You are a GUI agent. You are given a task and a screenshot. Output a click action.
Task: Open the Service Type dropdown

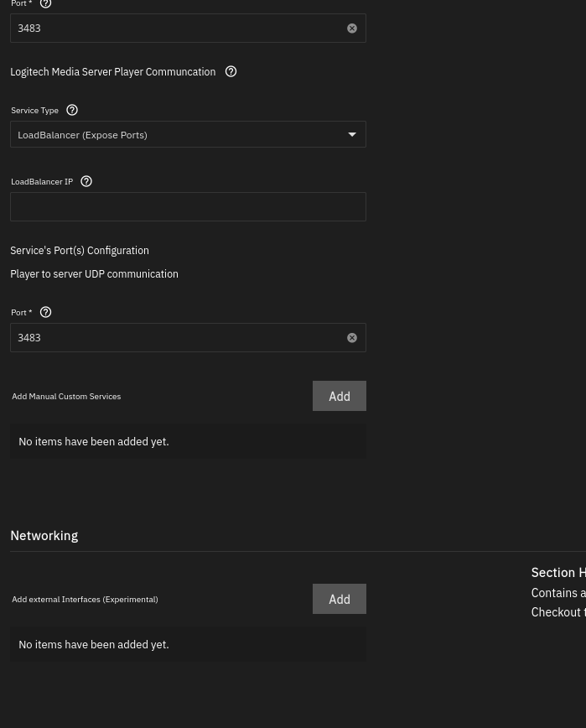(x=188, y=134)
